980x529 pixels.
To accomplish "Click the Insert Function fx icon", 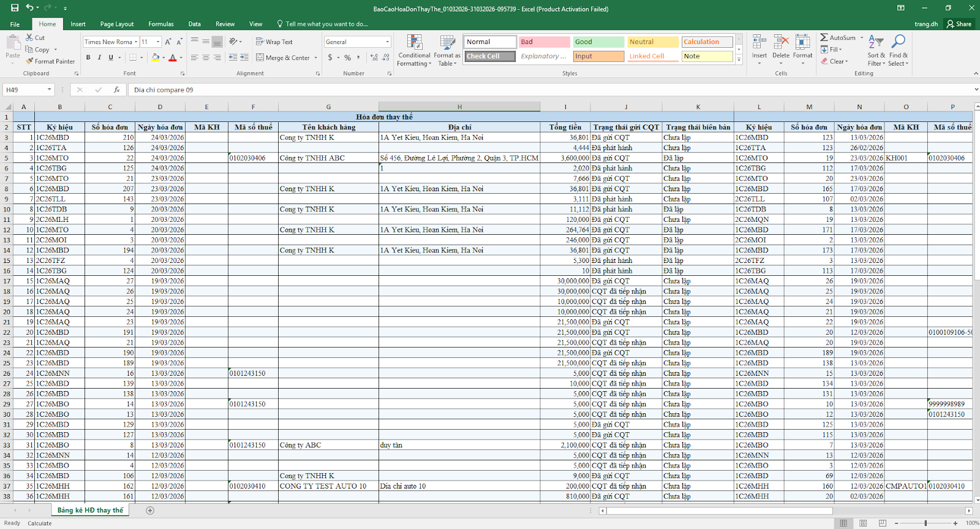I will coord(116,89).
